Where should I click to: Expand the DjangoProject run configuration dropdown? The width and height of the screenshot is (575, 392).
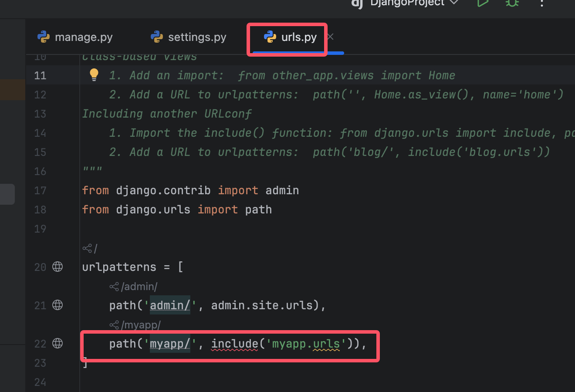(x=454, y=3)
